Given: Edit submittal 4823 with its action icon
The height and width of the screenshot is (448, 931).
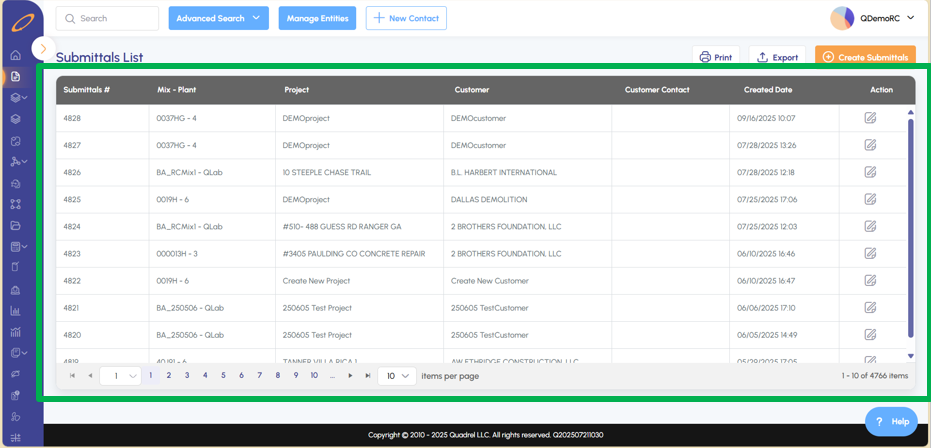Looking at the screenshot, I should point(870,253).
